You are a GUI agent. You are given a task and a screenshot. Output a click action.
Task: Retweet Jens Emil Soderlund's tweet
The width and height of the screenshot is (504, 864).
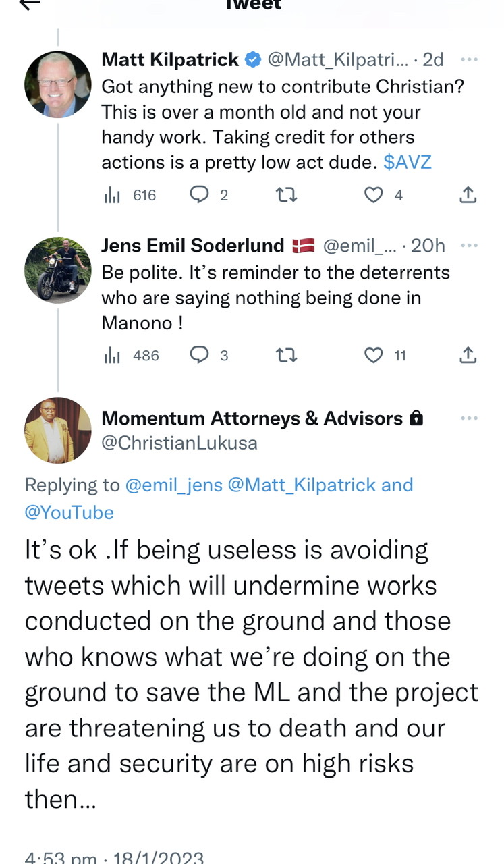(287, 355)
